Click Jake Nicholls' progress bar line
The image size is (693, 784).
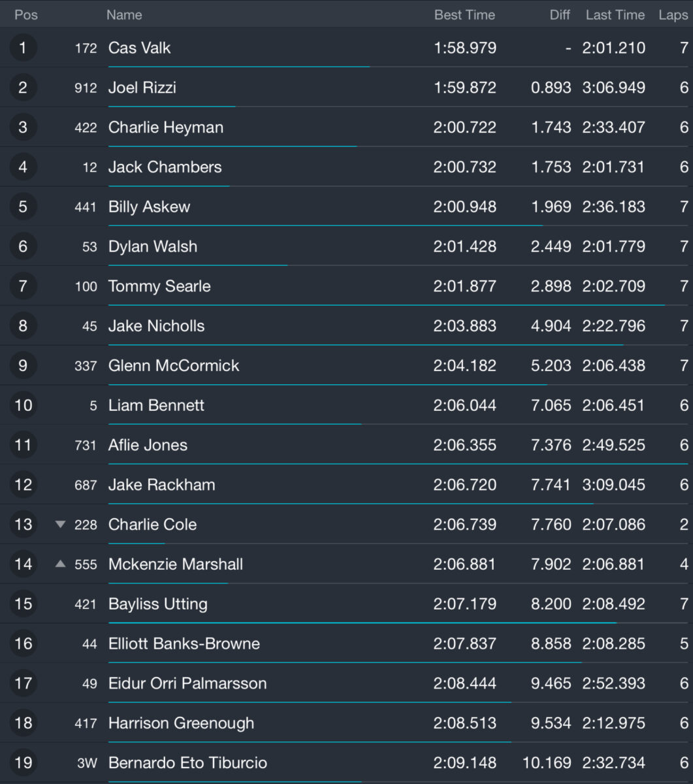[366, 344]
